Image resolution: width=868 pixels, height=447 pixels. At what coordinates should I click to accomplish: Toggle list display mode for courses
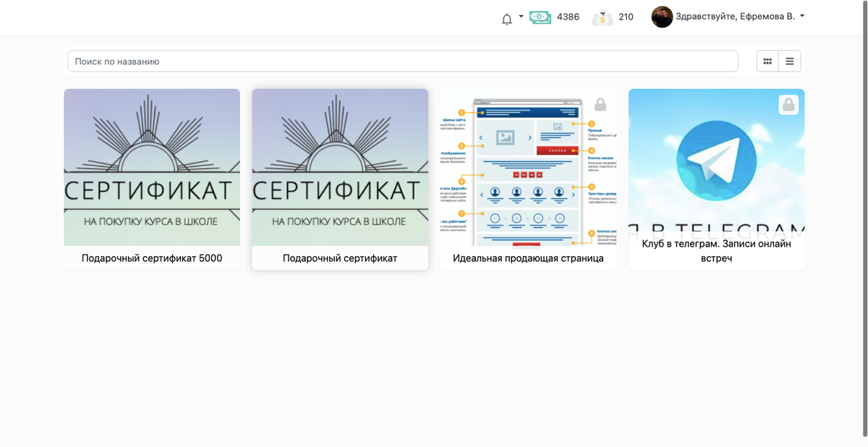point(789,61)
